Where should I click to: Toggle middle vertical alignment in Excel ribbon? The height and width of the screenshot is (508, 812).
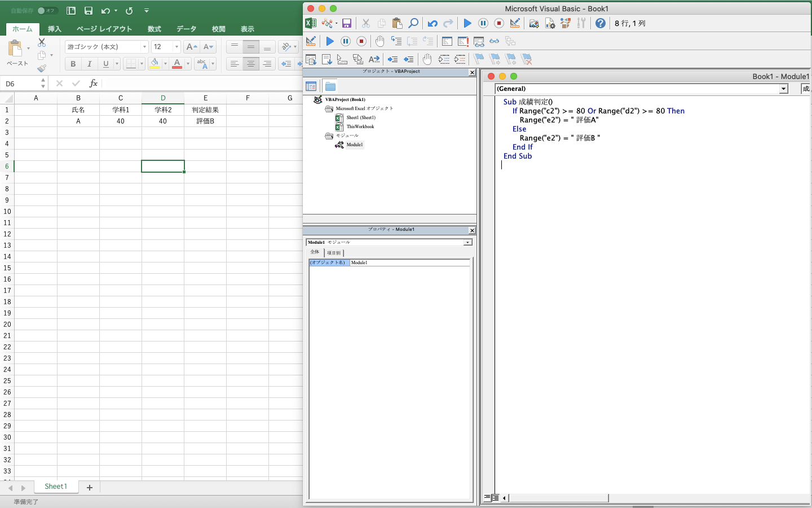click(x=251, y=47)
